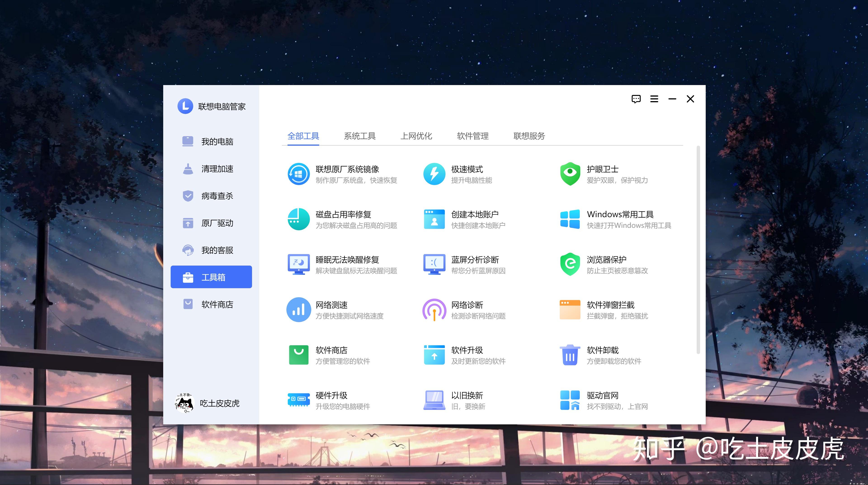Go to 原厂驱动 in sidebar
Image resolution: width=868 pixels, height=485 pixels.
coord(211,223)
